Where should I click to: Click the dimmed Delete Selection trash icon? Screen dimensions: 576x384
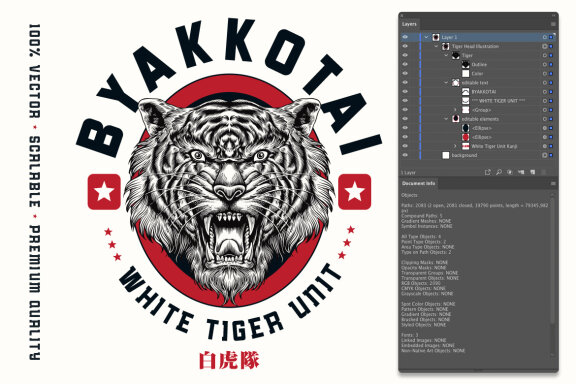click(x=544, y=172)
